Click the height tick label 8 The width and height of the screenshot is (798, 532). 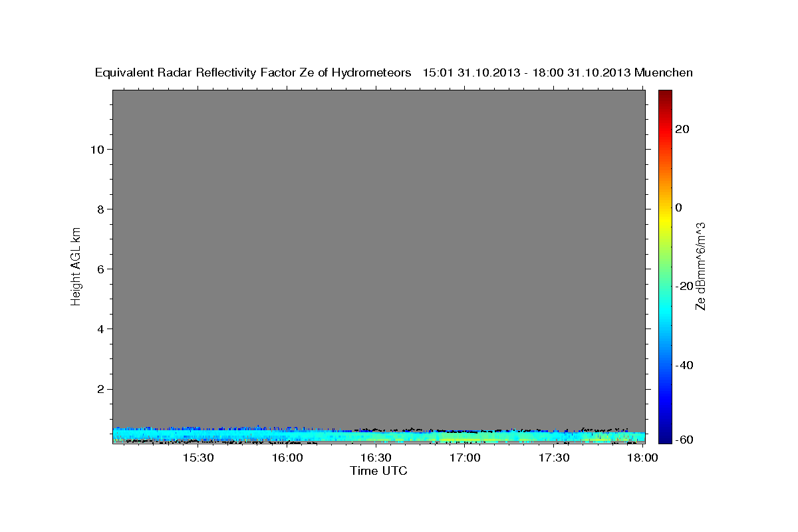click(x=100, y=209)
